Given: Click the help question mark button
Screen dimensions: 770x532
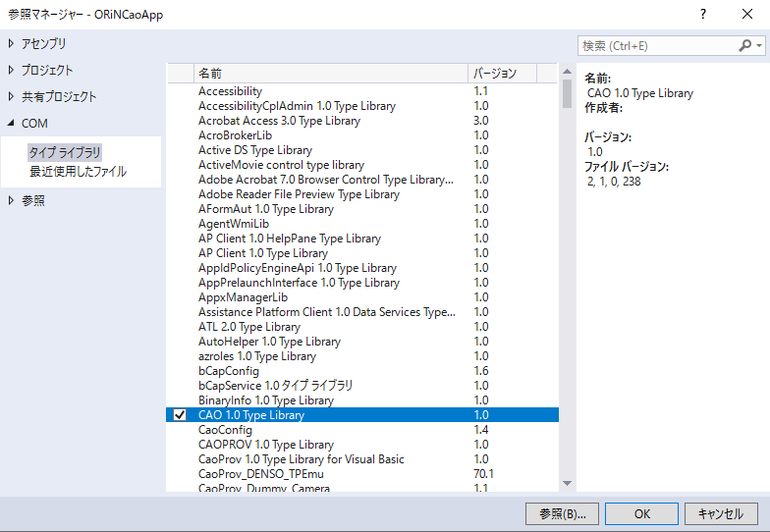Looking at the screenshot, I should pos(703,14).
